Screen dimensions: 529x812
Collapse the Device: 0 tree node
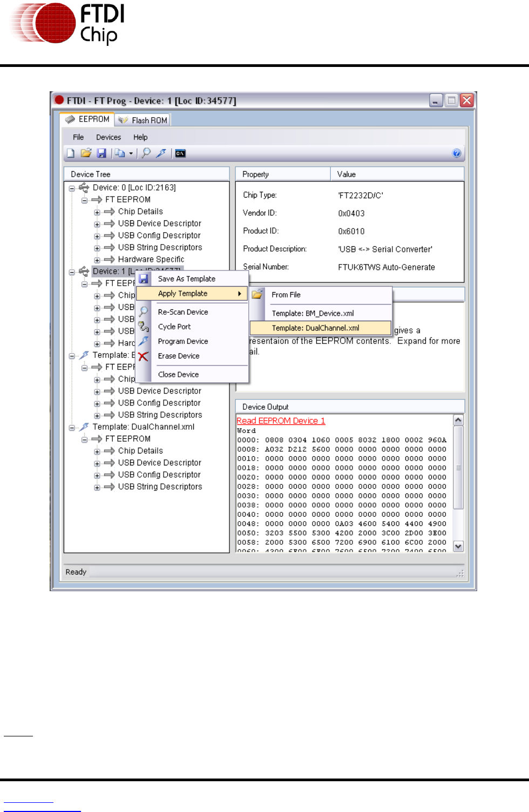(72, 188)
